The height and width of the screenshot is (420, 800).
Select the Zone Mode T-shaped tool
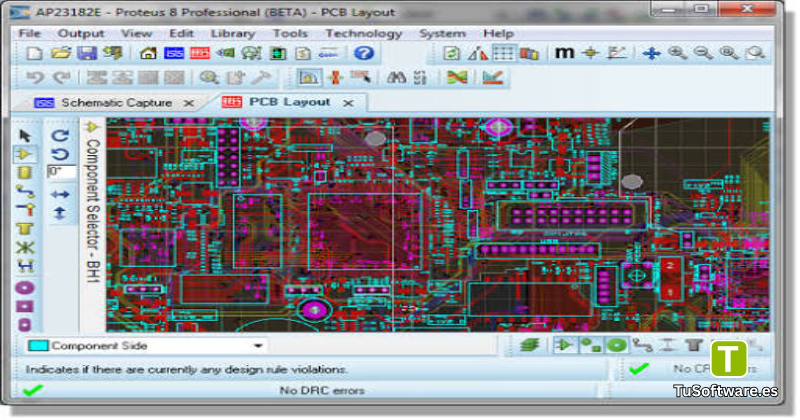click(x=24, y=229)
